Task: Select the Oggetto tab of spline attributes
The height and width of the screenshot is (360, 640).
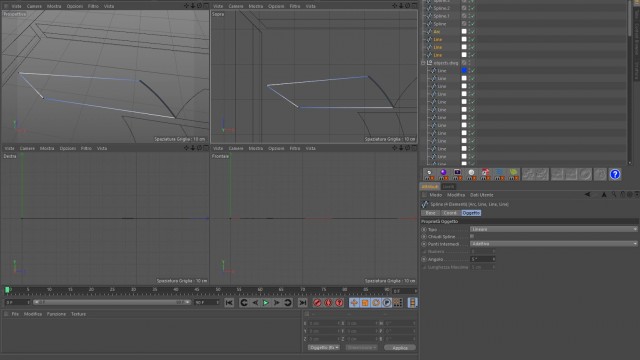Action: pyautogui.click(x=471, y=213)
